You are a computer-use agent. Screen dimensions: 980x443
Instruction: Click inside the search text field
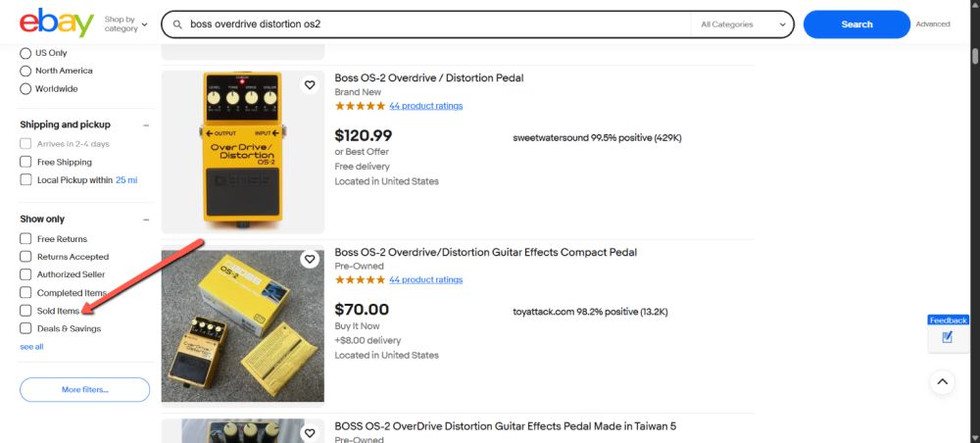pyautogui.click(x=431, y=25)
